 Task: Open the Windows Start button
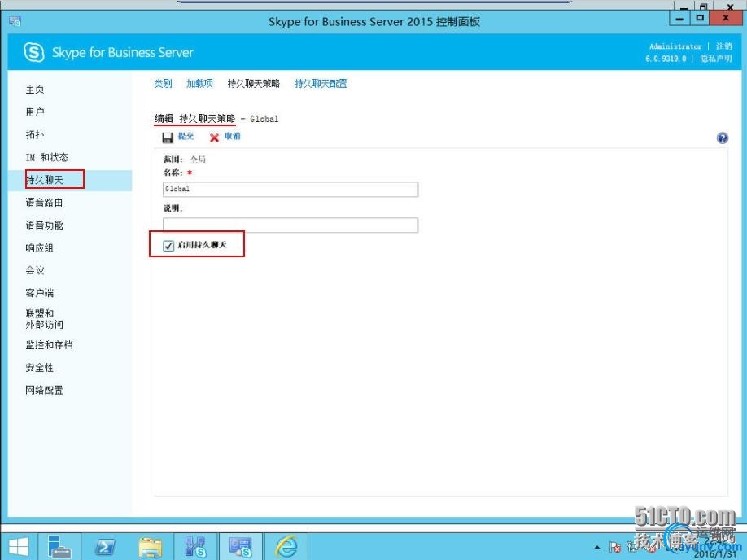point(19,547)
